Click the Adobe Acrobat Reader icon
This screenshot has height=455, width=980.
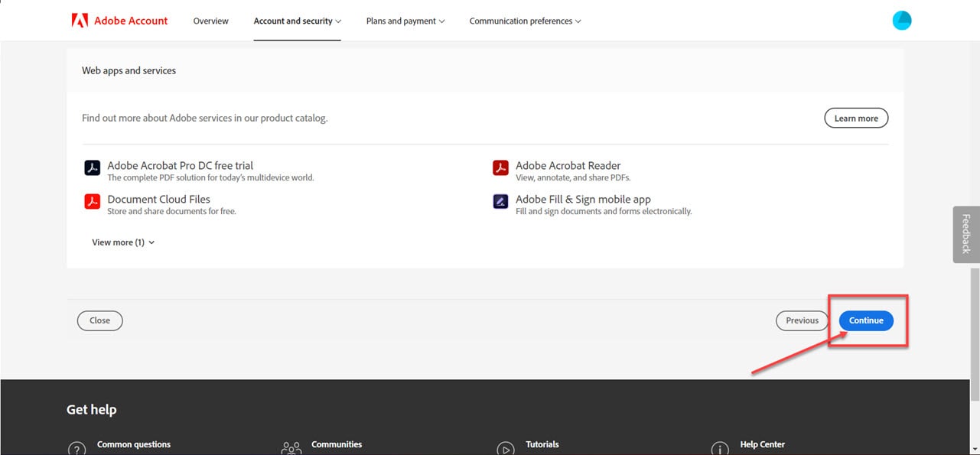pos(501,167)
